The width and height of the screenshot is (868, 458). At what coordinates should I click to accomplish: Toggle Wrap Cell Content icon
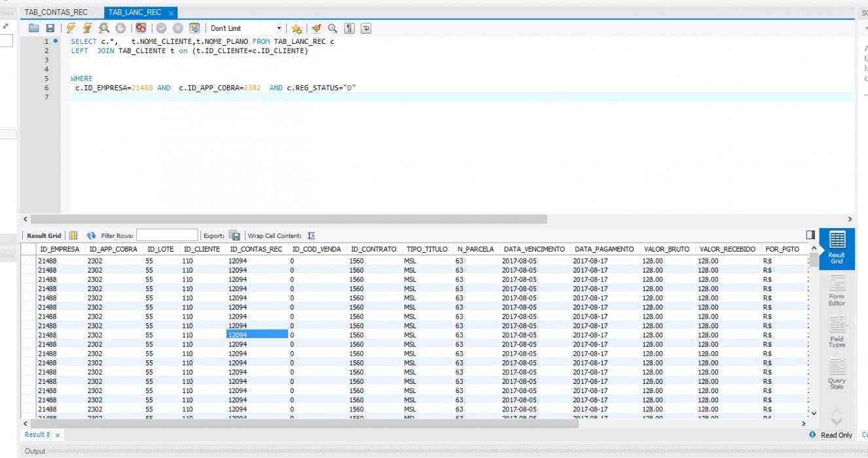coord(311,236)
